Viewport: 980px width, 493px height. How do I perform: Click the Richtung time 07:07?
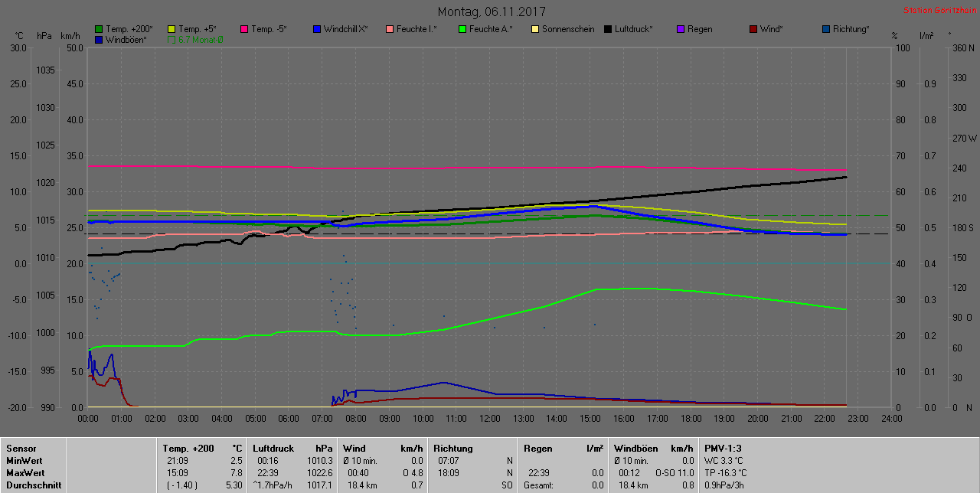point(449,461)
